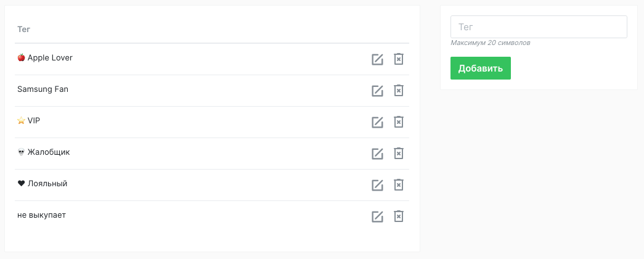This screenshot has width=644, height=259.
Task: Edit the не выкупает tag
Action: [377, 216]
